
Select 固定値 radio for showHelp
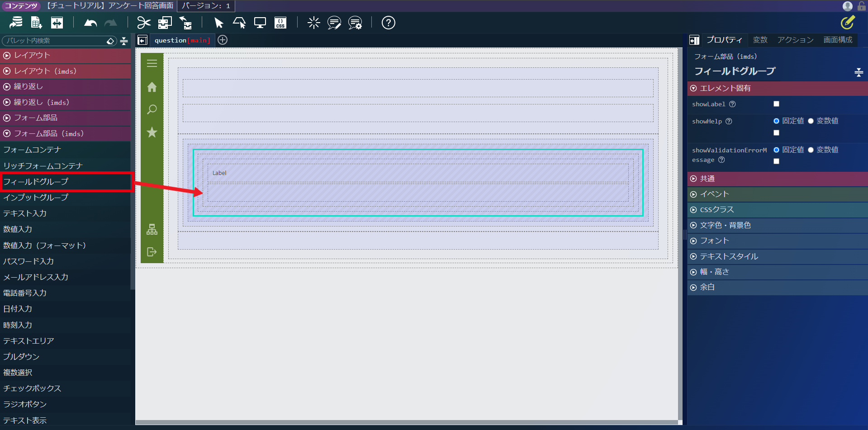coord(776,121)
